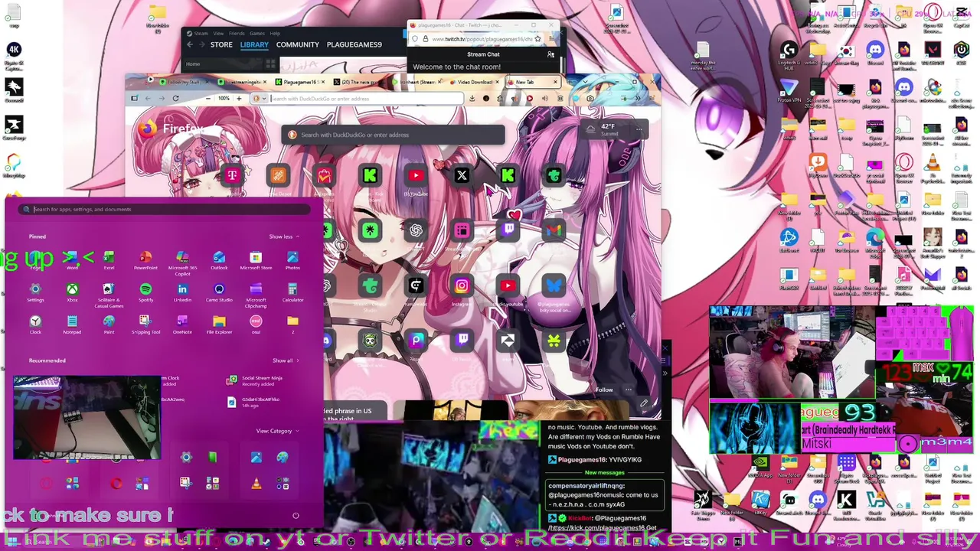Open Paint from pinned apps
This screenshot has width=980, height=551.
(x=109, y=324)
